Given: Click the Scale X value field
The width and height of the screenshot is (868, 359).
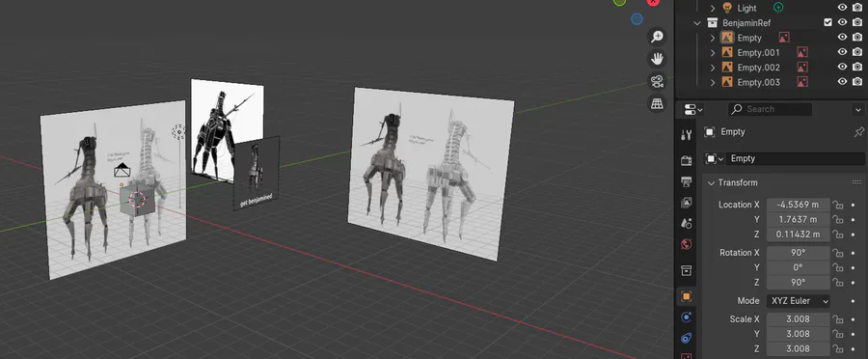Looking at the screenshot, I should 798,319.
